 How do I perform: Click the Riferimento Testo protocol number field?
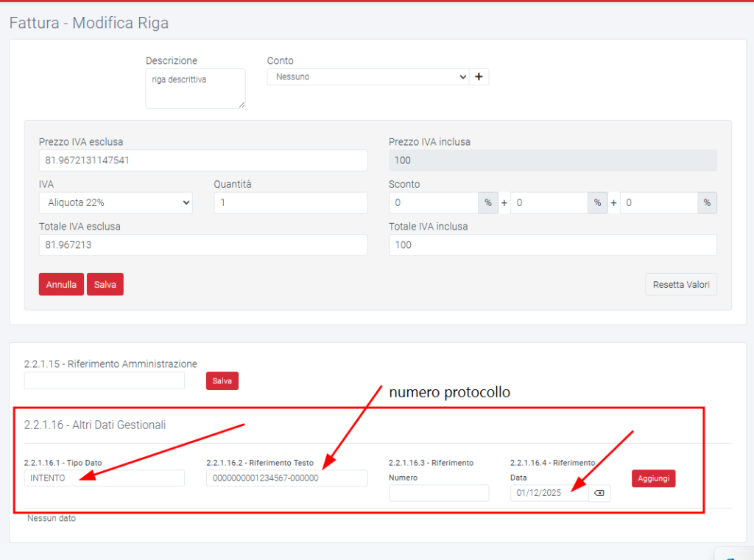pyautogui.click(x=286, y=478)
